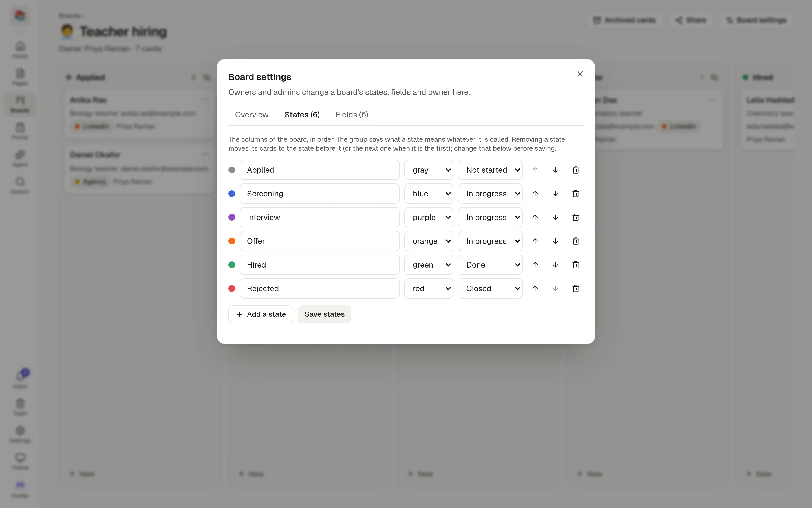Open the Closed group dropdown for Rejected
The width and height of the screenshot is (812, 508).
coord(490,289)
